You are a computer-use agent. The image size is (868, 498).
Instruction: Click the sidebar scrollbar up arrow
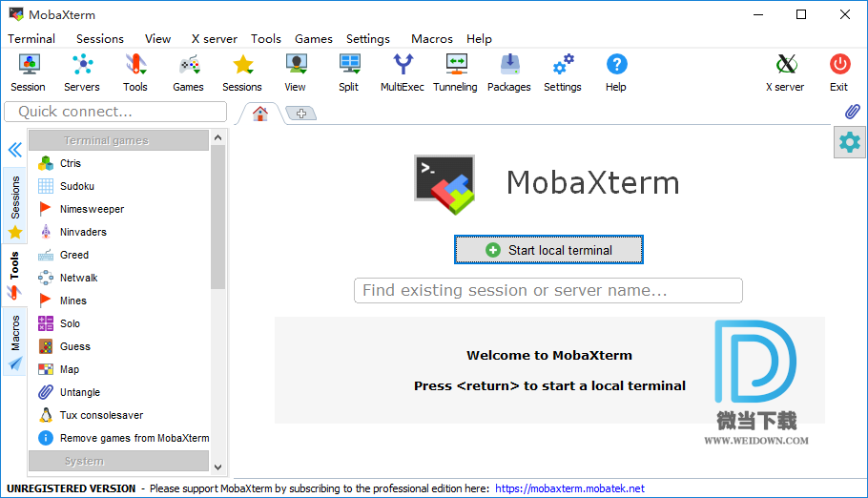tap(218, 136)
